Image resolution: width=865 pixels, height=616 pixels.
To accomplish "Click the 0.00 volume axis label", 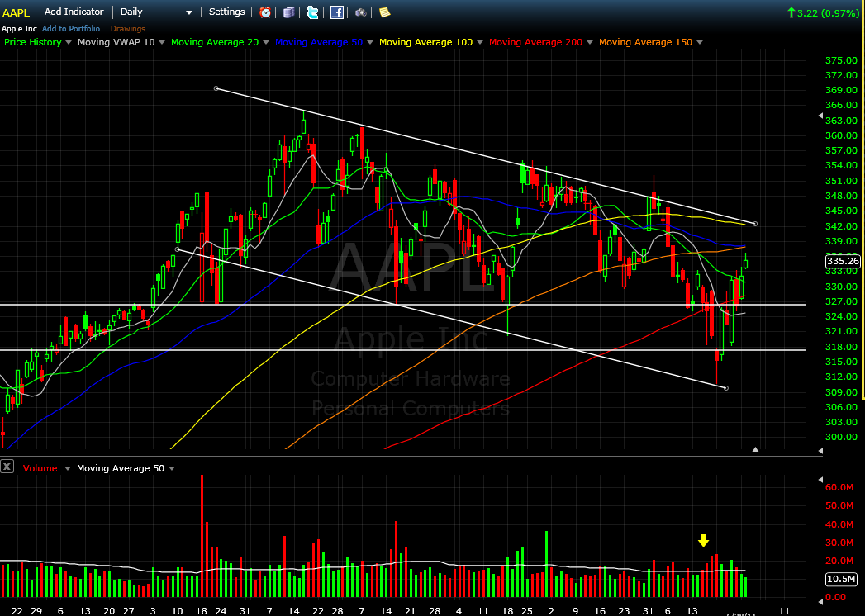I will 838,597.
